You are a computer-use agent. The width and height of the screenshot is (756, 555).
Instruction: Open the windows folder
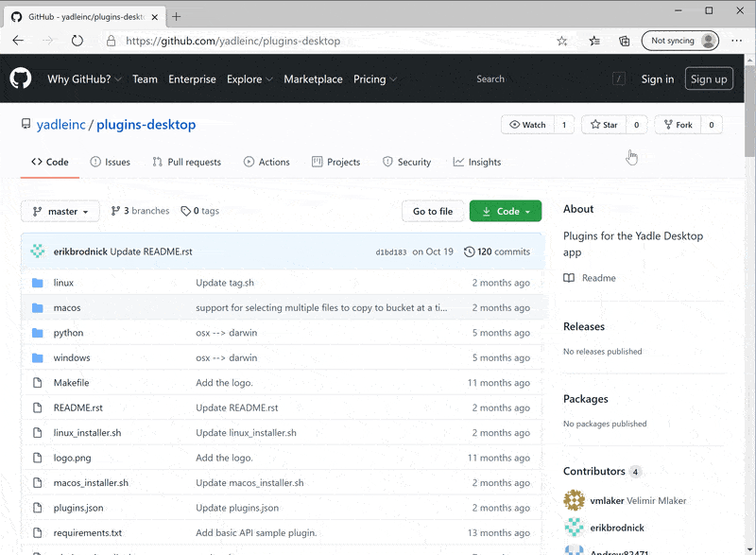point(72,357)
